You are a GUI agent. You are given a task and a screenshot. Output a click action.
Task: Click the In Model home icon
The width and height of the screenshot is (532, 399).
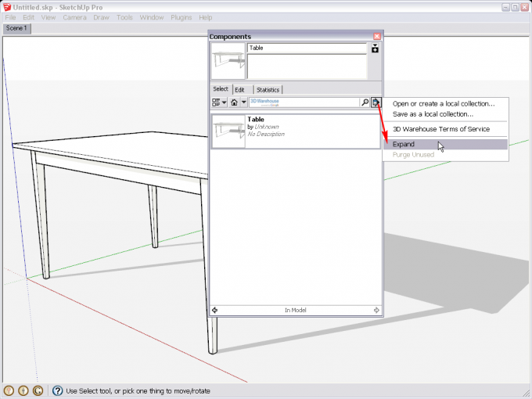[234, 102]
